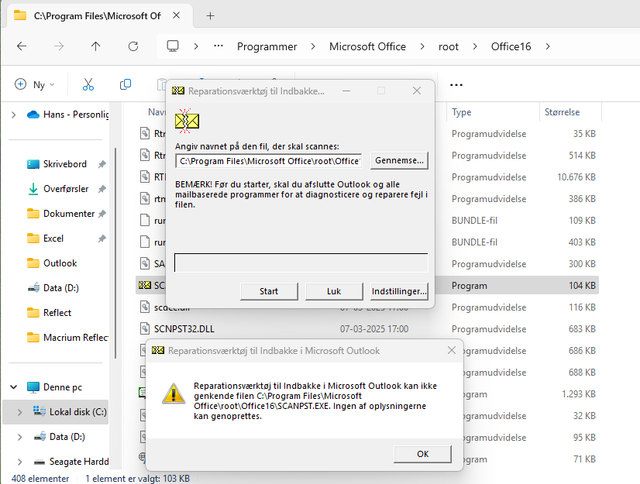Screen dimensions: 640x484
Task: Expand Seagate Harddisk drive node
Action: (x=20, y=462)
